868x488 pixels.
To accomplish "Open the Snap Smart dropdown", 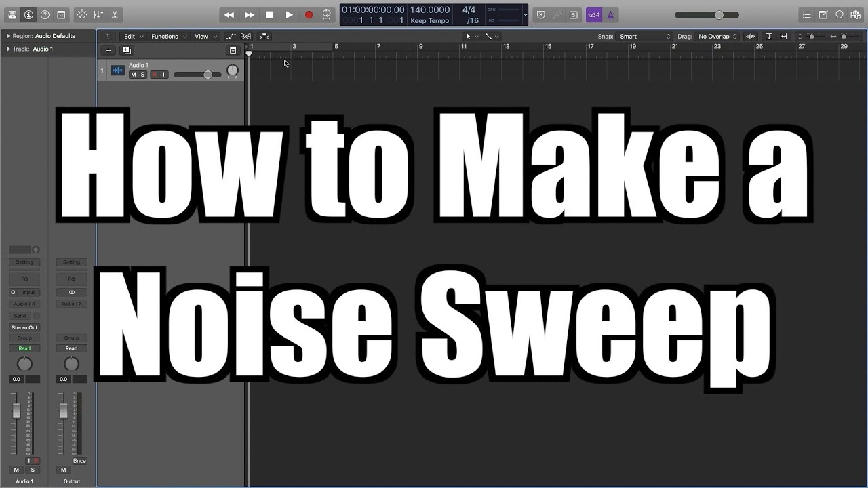I will (x=645, y=37).
